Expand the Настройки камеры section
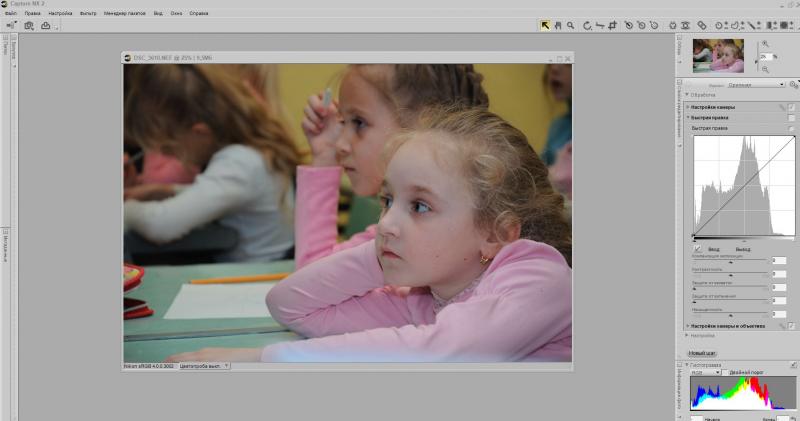This screenshot has height=421, width=800. (688, 107)
